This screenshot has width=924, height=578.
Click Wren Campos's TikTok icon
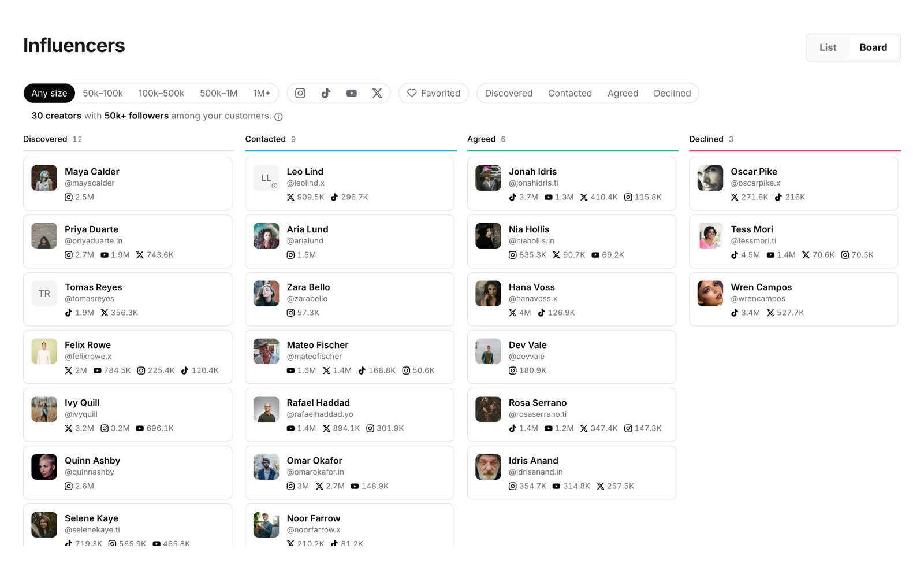pyautogui.click(x=735, y=313)
